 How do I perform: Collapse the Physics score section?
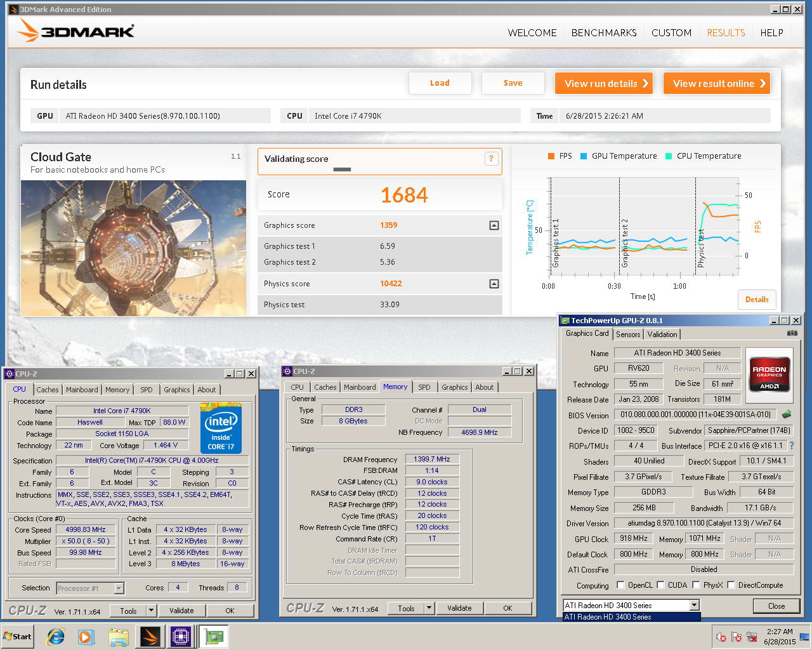click(494, 284)
